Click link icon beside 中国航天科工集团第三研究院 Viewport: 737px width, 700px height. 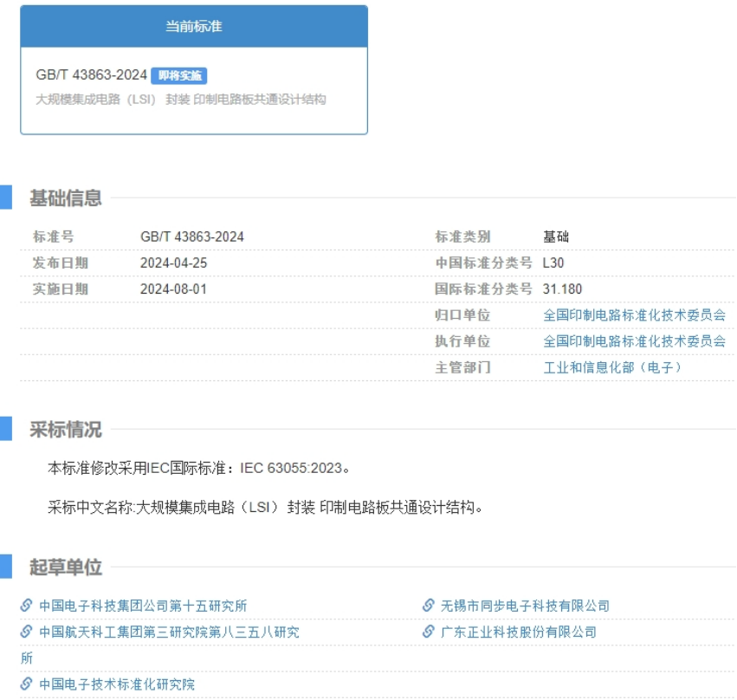[x=27, y=632]
